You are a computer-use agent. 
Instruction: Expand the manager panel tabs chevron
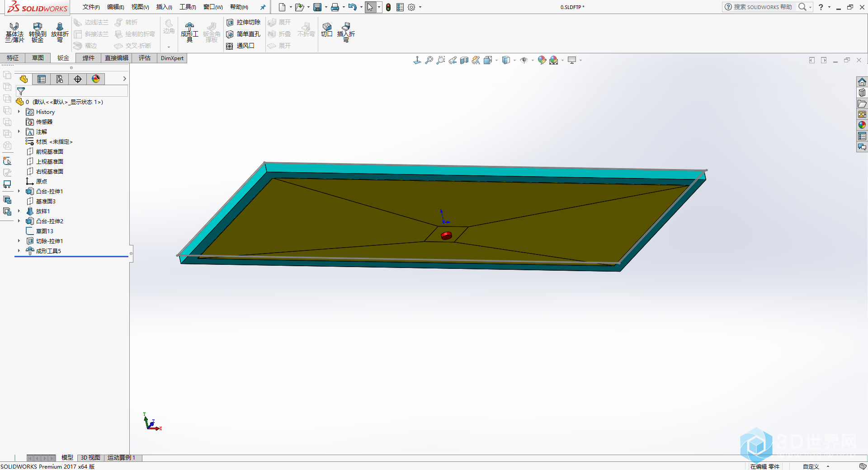124,79
